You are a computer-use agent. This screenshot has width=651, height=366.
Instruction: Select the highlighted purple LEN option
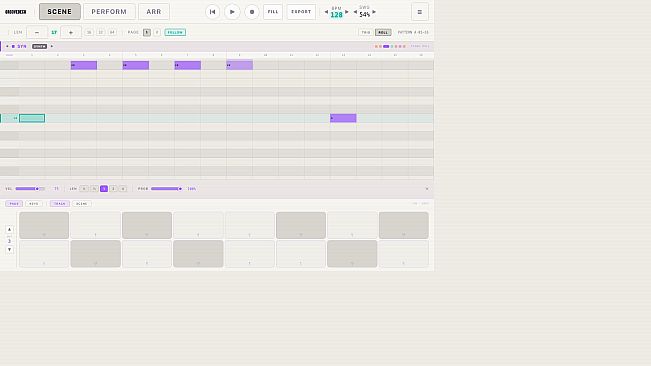pos(104,189)
